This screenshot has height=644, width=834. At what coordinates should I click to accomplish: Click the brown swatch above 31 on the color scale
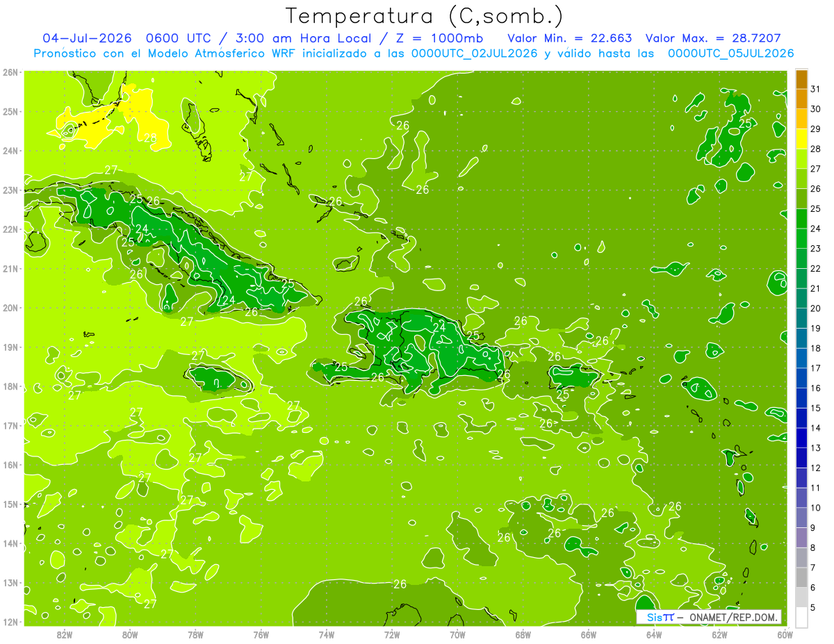coord(801,79)
